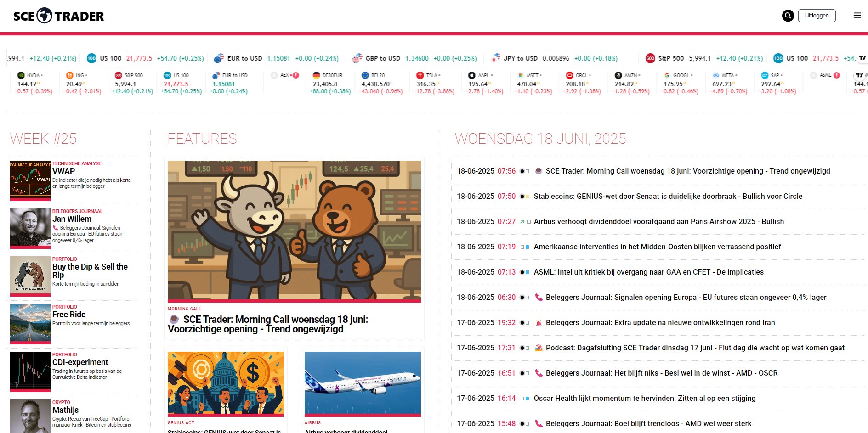Click the DE30EUR German flag icon
The width and height of the screenshot is (868, 433).
point(316,75)
